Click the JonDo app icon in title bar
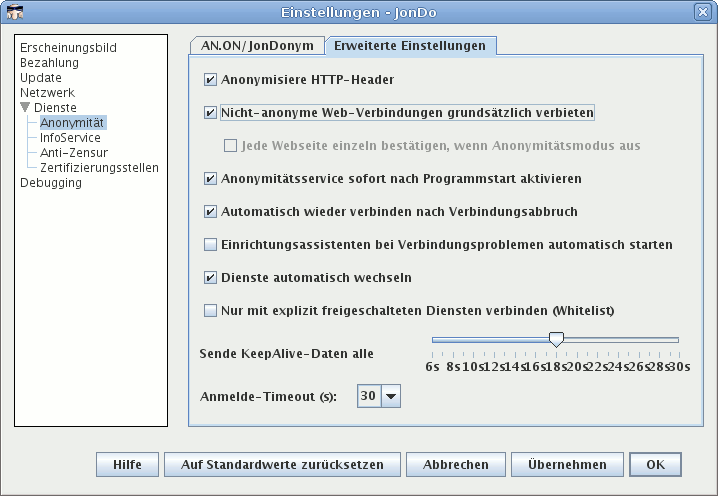The image size is (718, 496). click(15, 12)
